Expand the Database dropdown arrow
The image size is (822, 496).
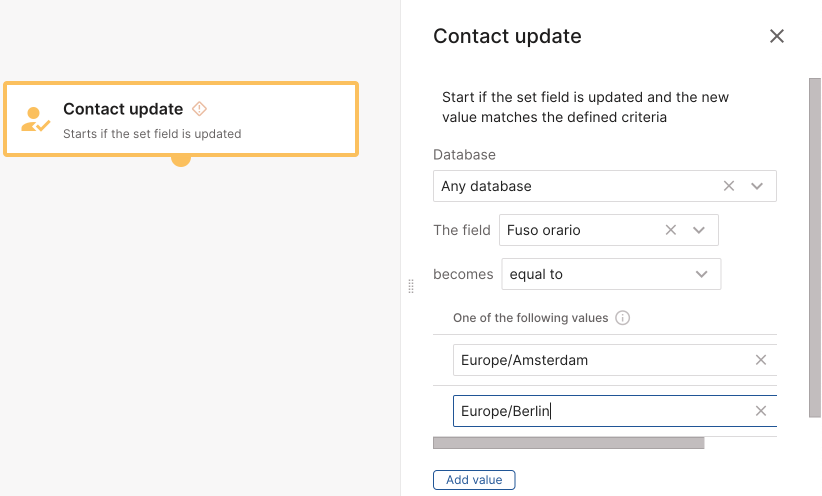[757, 186]
